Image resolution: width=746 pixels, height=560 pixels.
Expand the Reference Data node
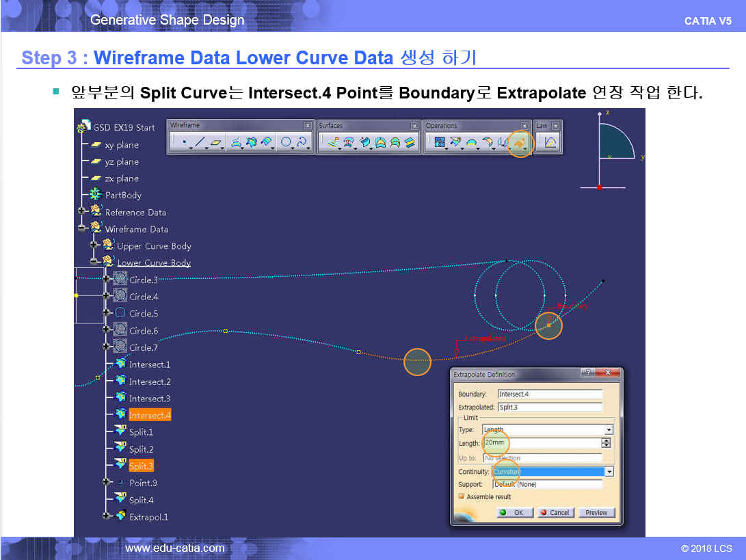tap(82, 212)
